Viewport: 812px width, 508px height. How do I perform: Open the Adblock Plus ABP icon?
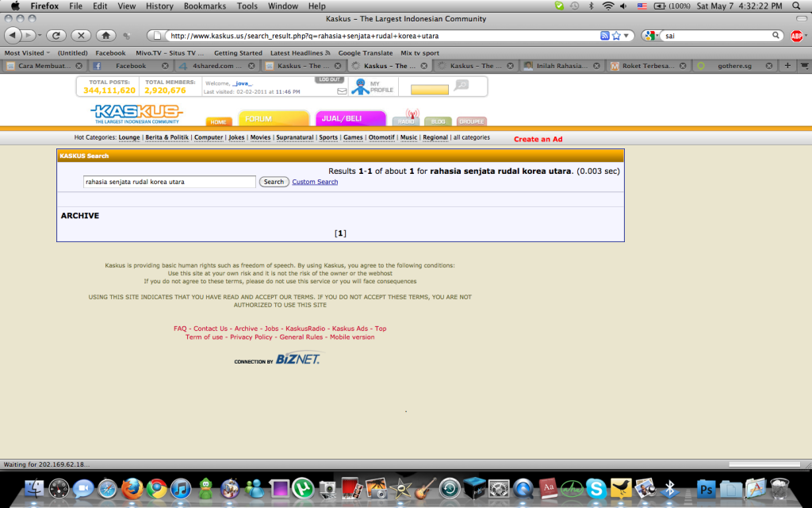pyautogui.click(x=796, y=36)
